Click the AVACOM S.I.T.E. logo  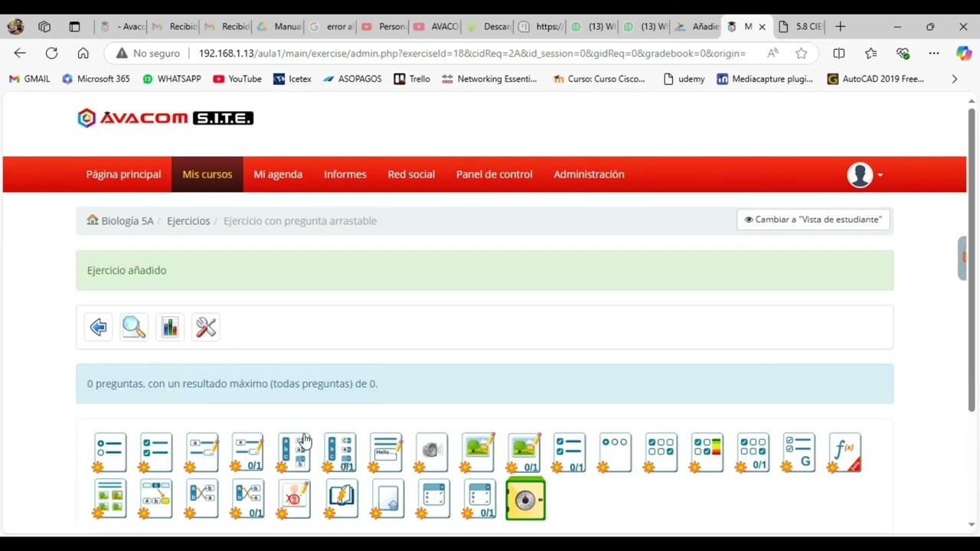[165, 118]
